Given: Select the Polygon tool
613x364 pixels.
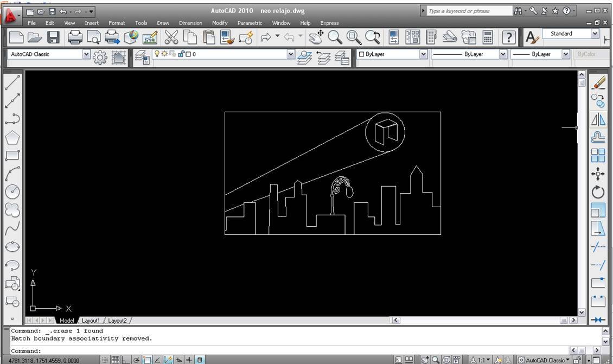Looking at the screenshot, I should pos(12,137).
